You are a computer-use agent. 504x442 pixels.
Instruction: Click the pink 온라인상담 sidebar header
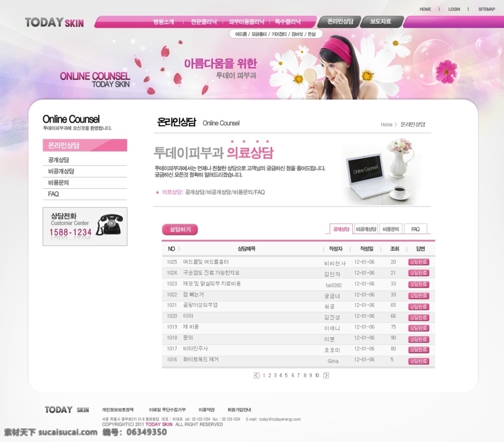tap(85, 145)
